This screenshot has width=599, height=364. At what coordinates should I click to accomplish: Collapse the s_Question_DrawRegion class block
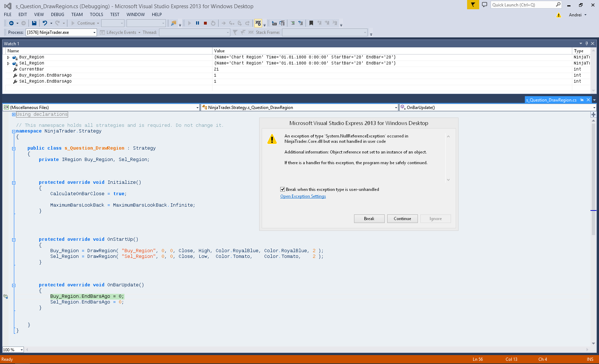coord(14,149)
